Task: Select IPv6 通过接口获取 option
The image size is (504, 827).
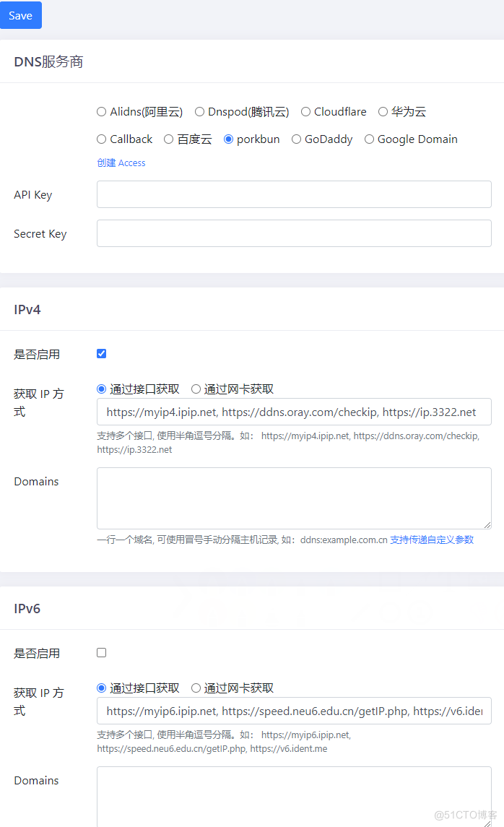Action: 102,688
